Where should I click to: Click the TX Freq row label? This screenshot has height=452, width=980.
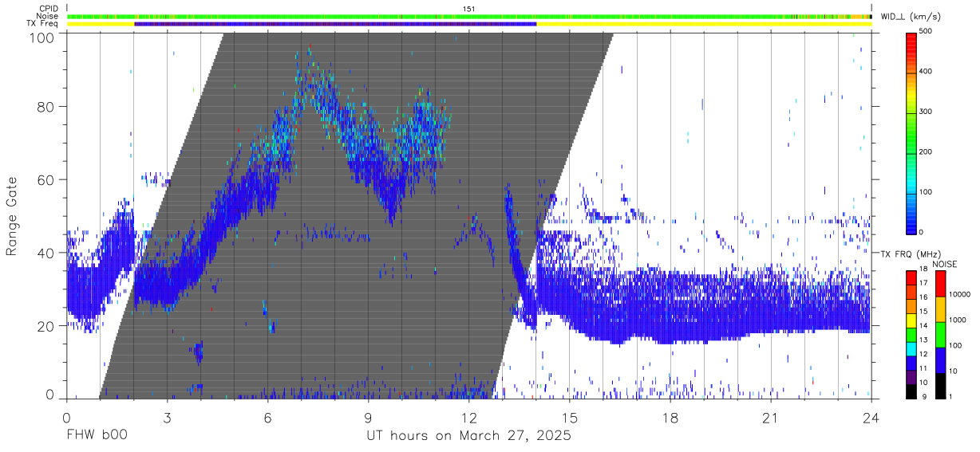(42, 23)
